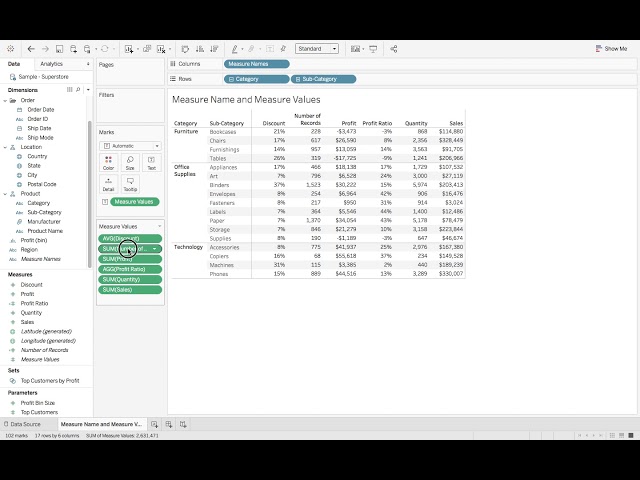Select the Manufacturer dimension

pyautogui.click(x=44, y=222)
